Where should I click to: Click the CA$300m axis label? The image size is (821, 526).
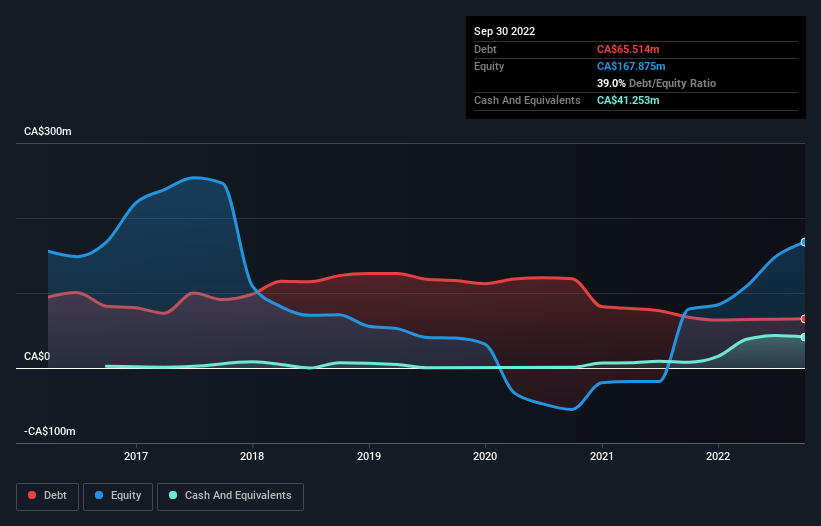pos(48,131)
